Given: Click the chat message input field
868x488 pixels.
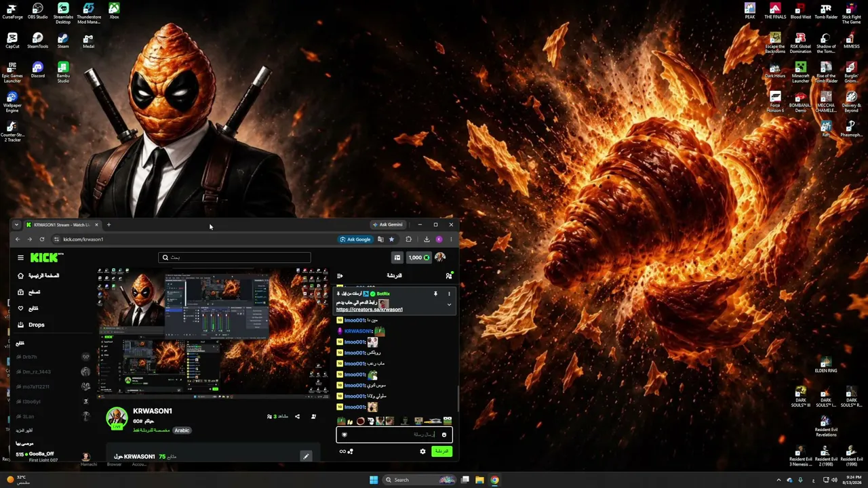Looking at the screenshot, I should tap(394, 434).
